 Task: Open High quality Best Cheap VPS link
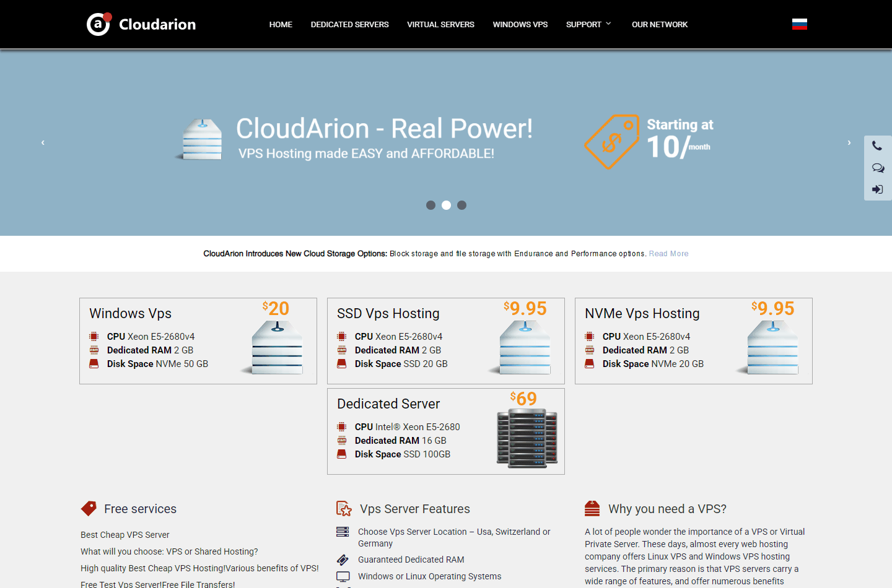click(x=199, y=568)
